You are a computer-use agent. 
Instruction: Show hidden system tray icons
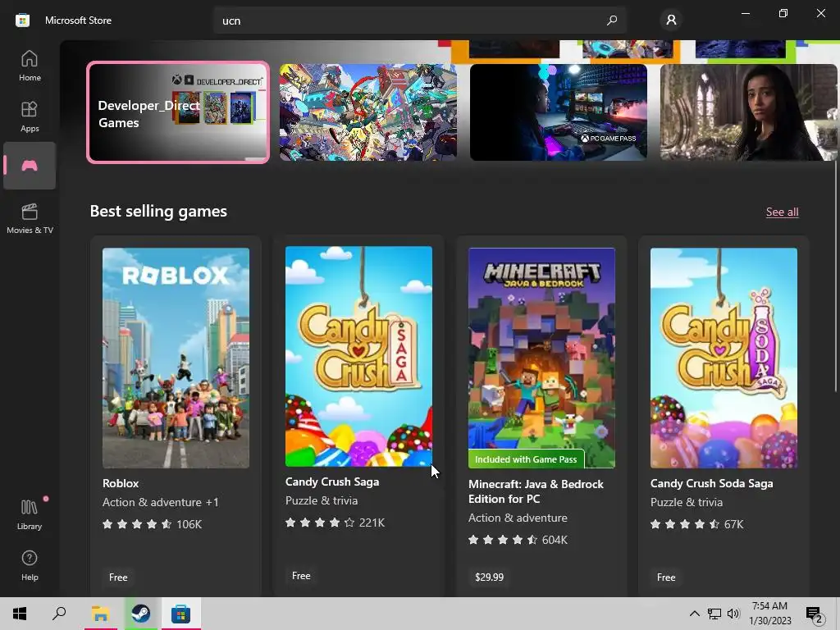click(694, 614)
